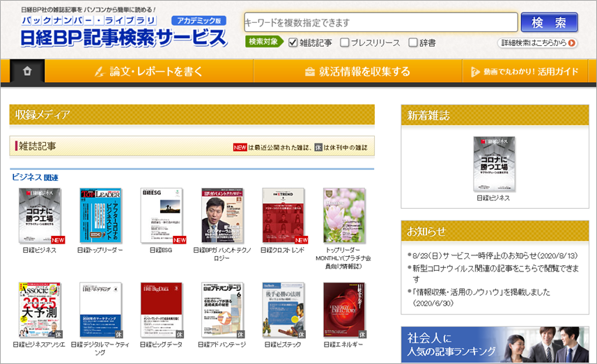Enable the 辞書 checkbox
Image resolution: width=597 pixels, height=364 pixels.
pos(413,42)
